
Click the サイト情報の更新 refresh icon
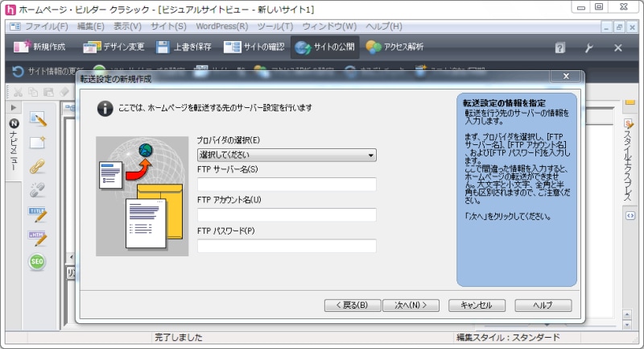pos(18,72)
